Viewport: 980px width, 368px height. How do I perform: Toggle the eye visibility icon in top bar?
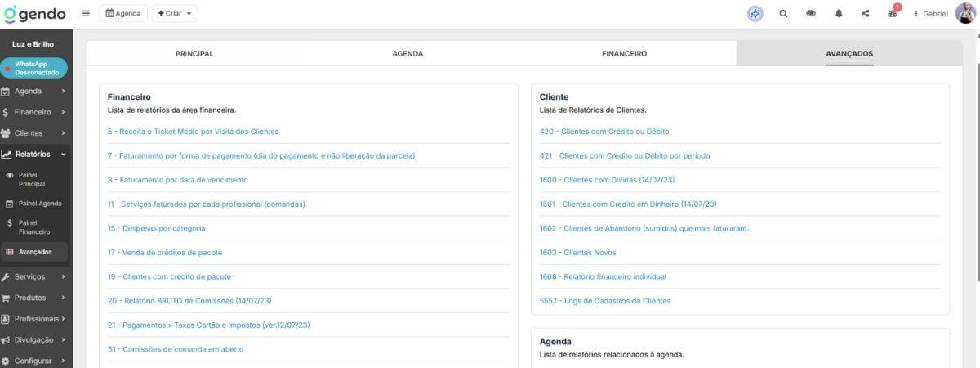click(x=811, y=14)
